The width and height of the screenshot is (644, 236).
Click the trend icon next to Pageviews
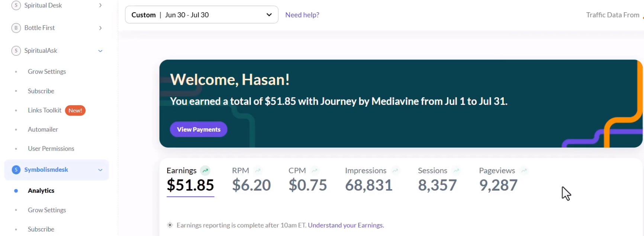click(x=524, y=171)
